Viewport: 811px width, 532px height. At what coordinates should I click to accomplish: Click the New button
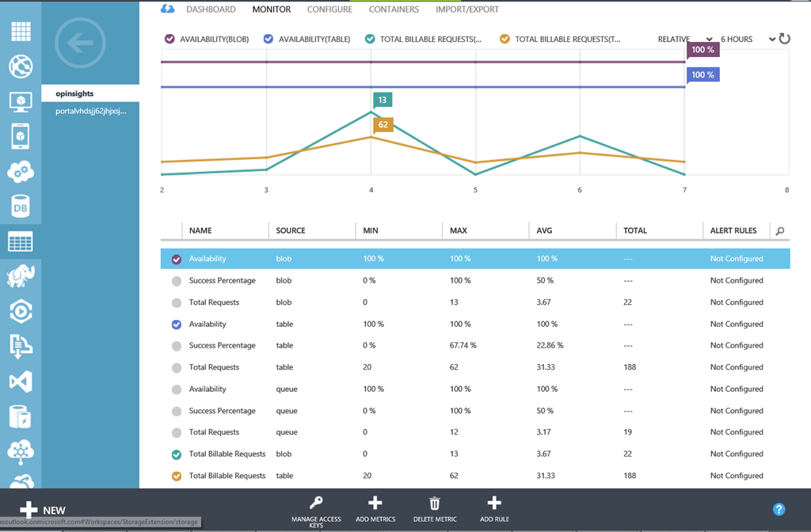43,510
